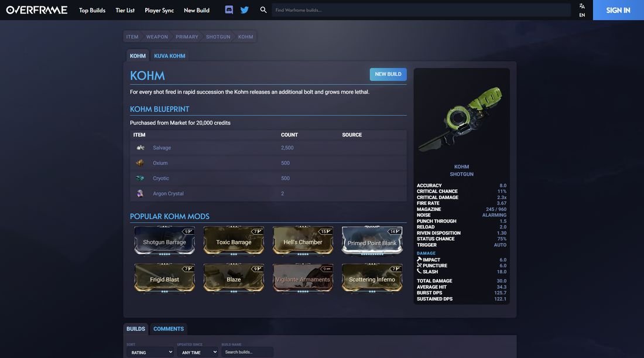Screen dimensions: 644x358
Task: Go to Kohm breadcrumb
Action: [246, 36]
